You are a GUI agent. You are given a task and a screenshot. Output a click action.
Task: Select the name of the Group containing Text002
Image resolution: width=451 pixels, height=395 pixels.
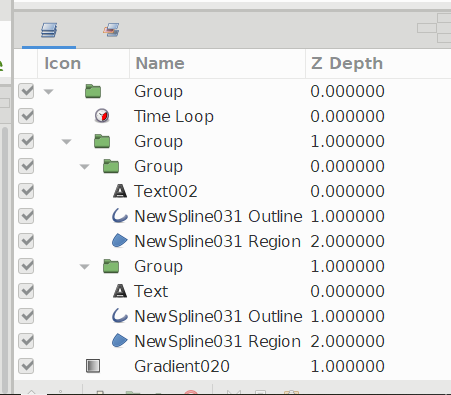pos(158,167)
